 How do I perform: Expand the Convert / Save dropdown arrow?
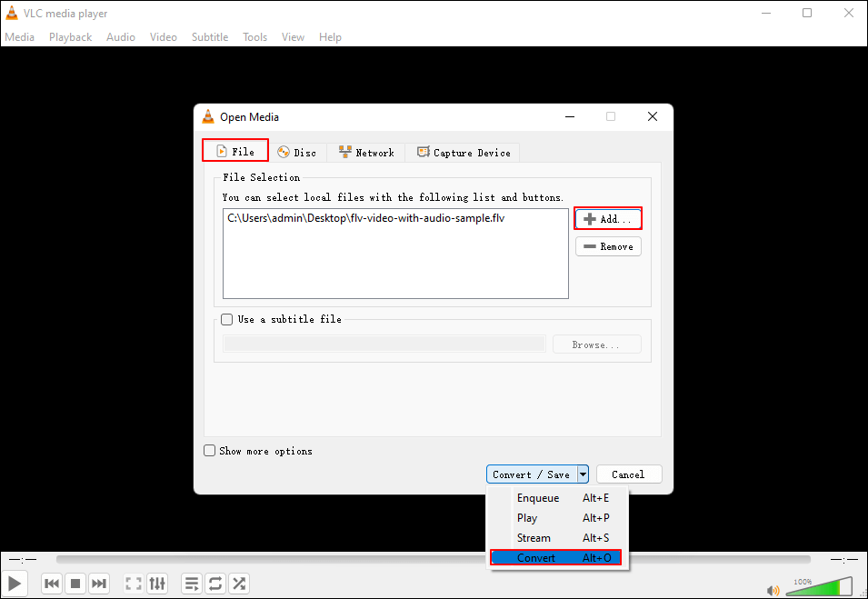point(583,474)
